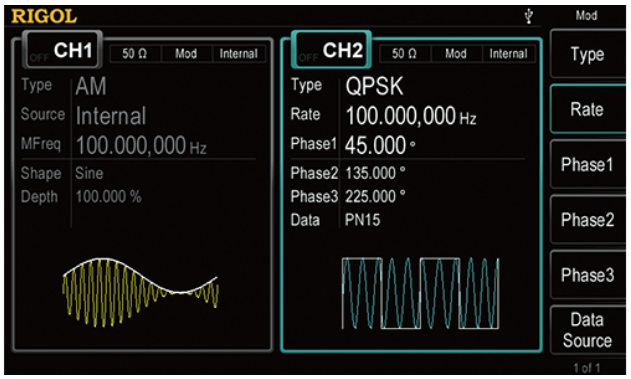
Task: Select the Phase1 45.000° value
Action: (380, 145)
